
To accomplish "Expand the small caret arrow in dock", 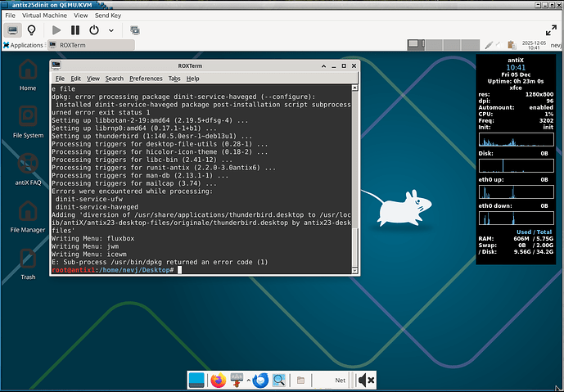I will pyautogui.click(x=248, y=380).
